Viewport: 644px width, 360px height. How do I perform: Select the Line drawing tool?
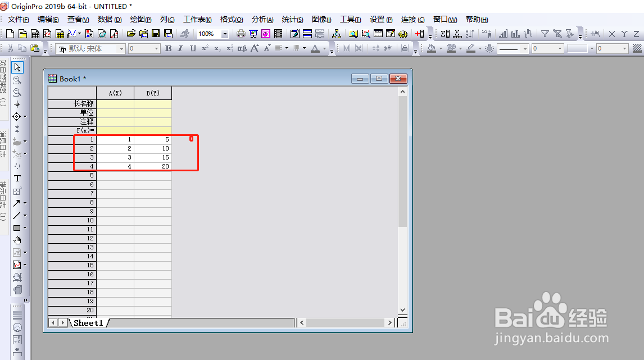point(17,216)
